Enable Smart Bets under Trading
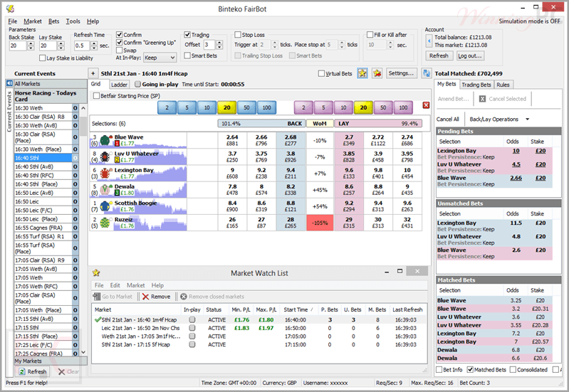 (x=187, y=55)
